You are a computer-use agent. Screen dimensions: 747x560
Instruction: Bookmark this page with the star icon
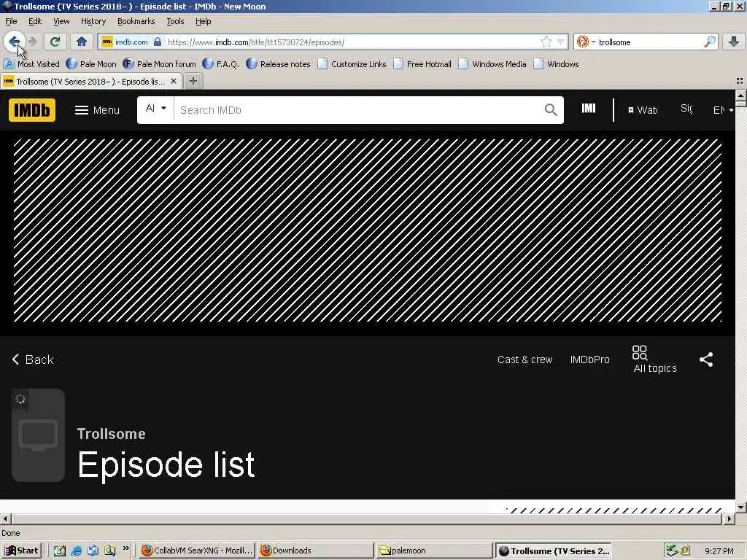click(546, 42)
